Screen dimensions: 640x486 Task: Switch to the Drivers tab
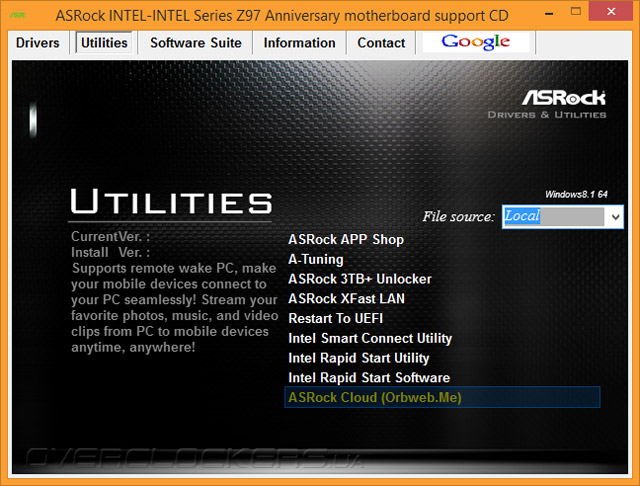(x=38, y=43)
